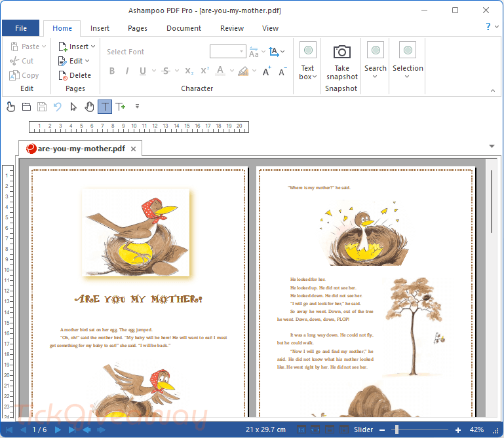Screen dimensions: 504x438
Task: Open the File menu
Action: point(21,28)
